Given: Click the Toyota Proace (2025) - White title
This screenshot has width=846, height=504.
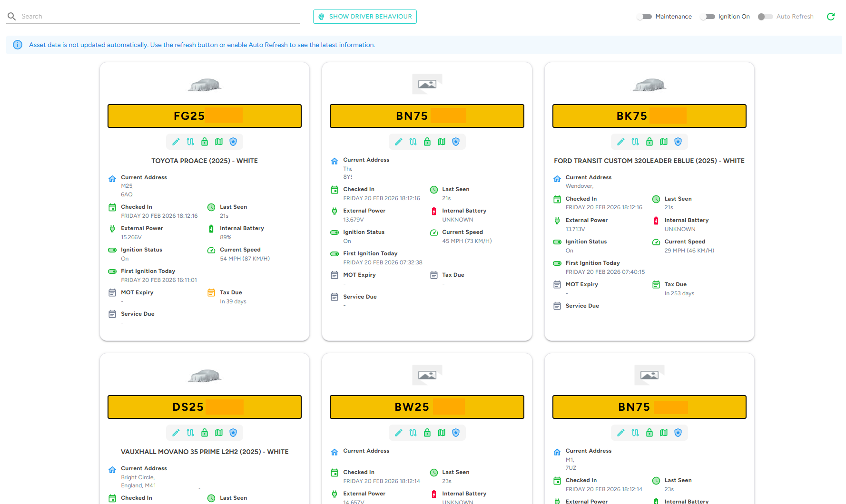Looking at the screenshot, I should point(205,161).
